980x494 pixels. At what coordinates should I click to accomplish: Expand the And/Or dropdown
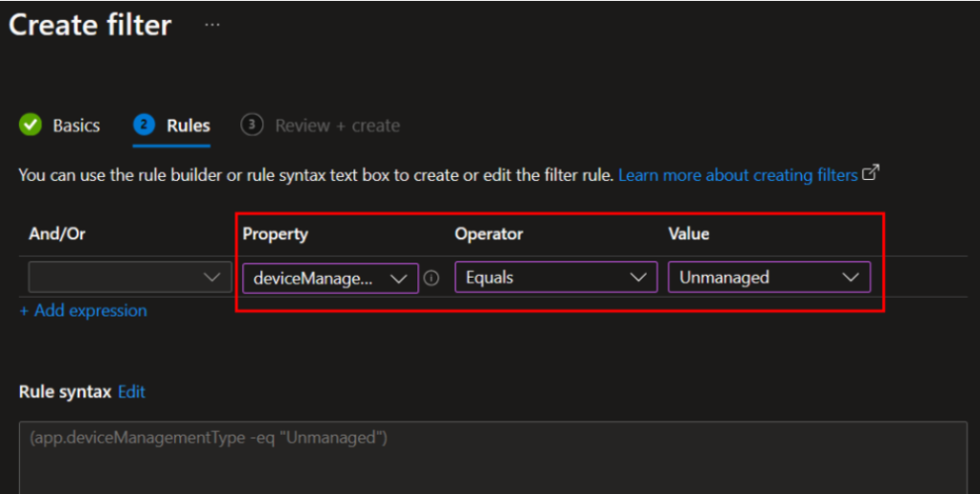click(130, 278)
